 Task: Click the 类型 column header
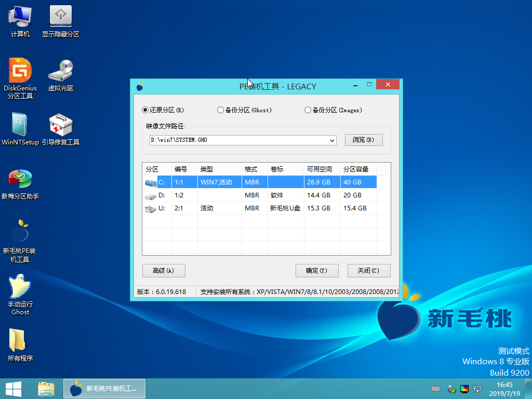[220, 169]
